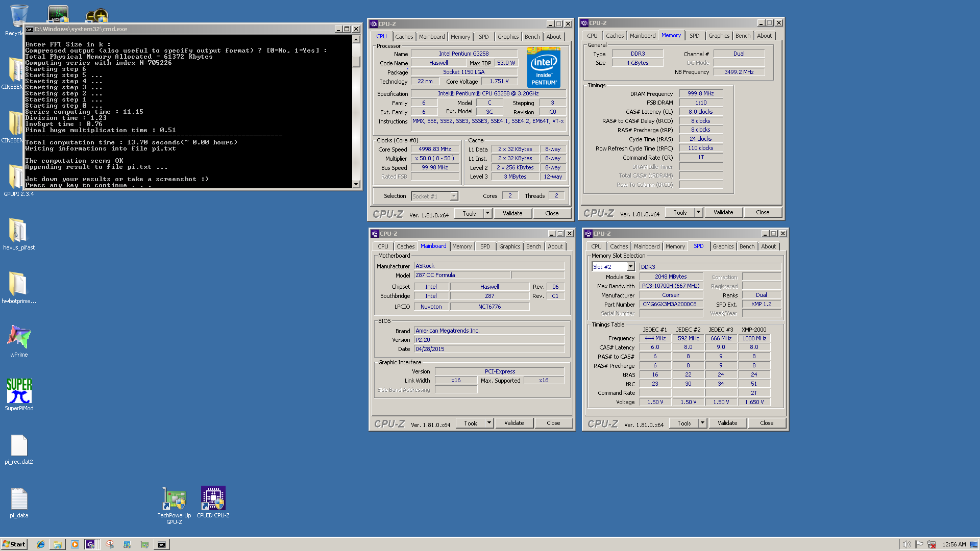Click the cmd window vertical scrollbar thumb
This screenshot has width=980, height=551.
[356, 61]
